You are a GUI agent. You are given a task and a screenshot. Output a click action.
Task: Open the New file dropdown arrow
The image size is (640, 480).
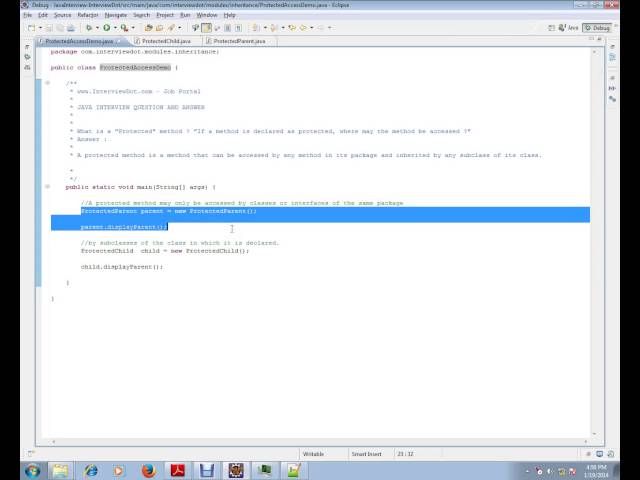(40, 28)
